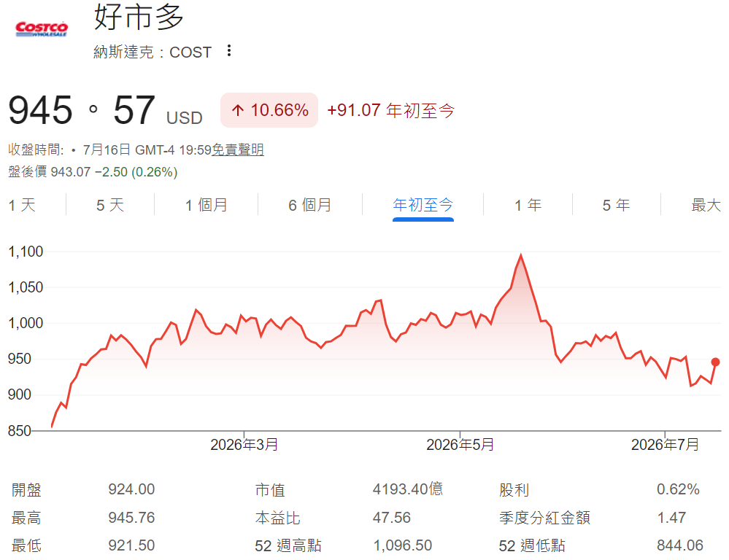The height and width of the screenshot is (560, 729).
Task: Click the 最低 label
Action: (x=26, y=545)
